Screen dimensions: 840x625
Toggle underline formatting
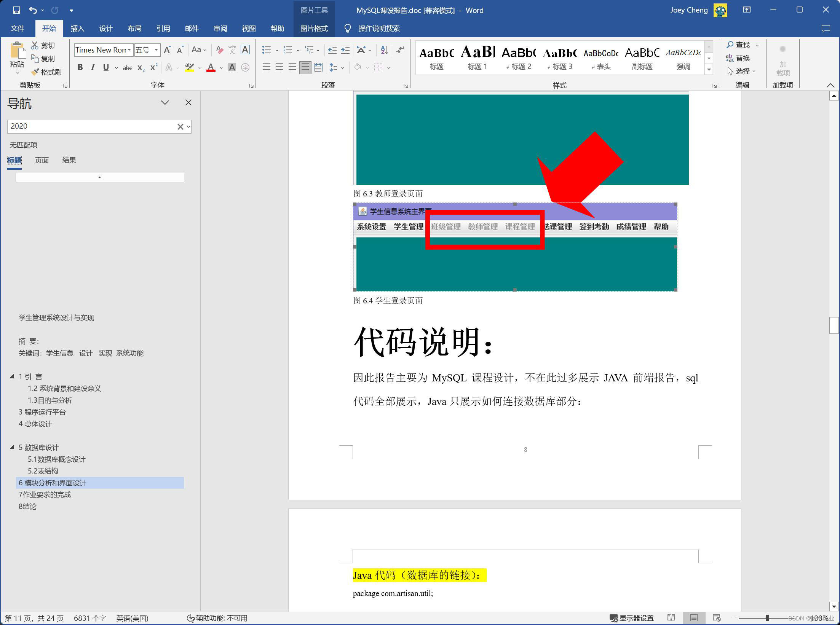pyautogui.click(x=105, y=67)
